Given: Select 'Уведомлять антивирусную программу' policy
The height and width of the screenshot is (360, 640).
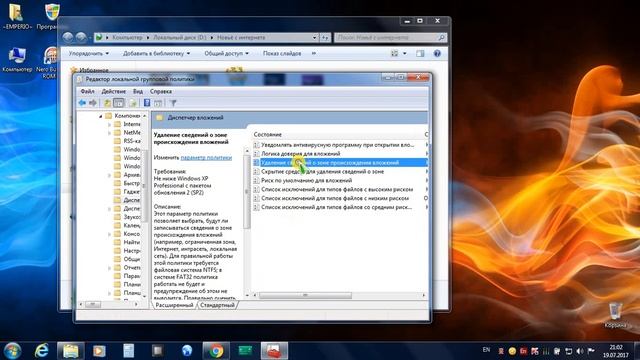Looking at the screenshot, I should coord(339,145).
